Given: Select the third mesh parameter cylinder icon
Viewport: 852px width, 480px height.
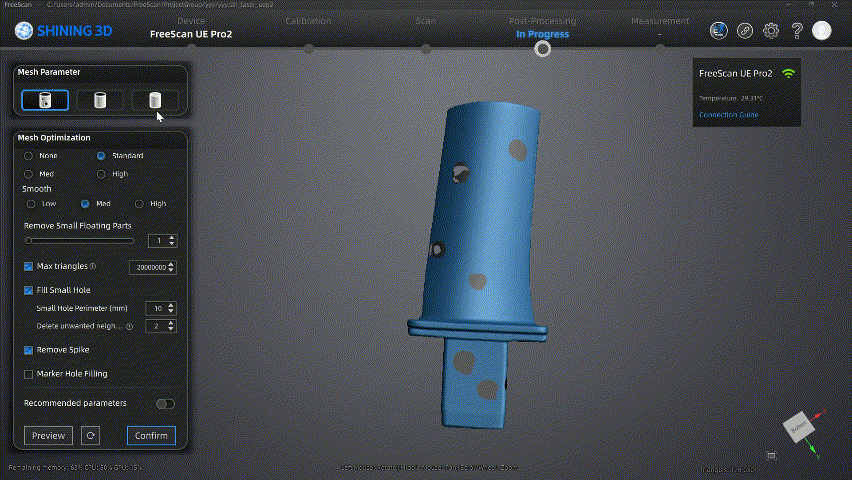Looking at the screenshot, I should click(155, 100).
